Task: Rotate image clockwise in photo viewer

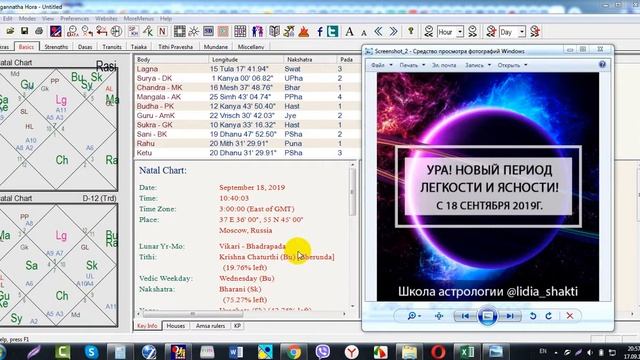Action: click(x=549, y=316)
